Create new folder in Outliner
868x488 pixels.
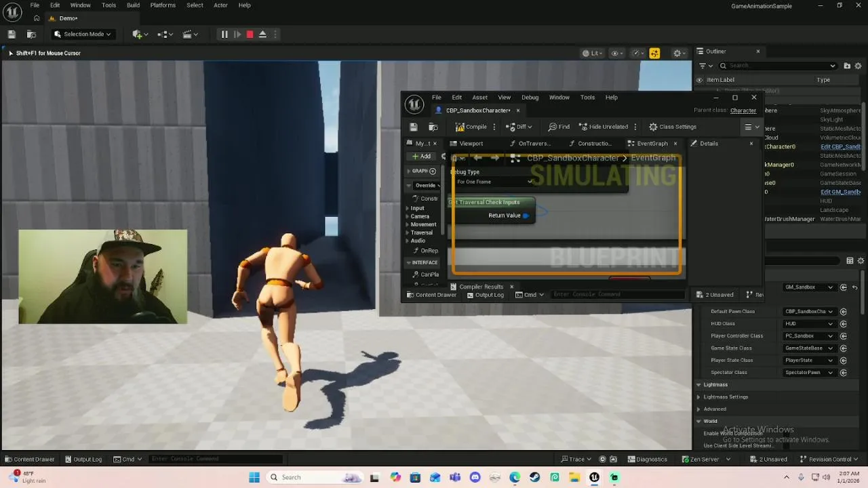pos(847,66)
